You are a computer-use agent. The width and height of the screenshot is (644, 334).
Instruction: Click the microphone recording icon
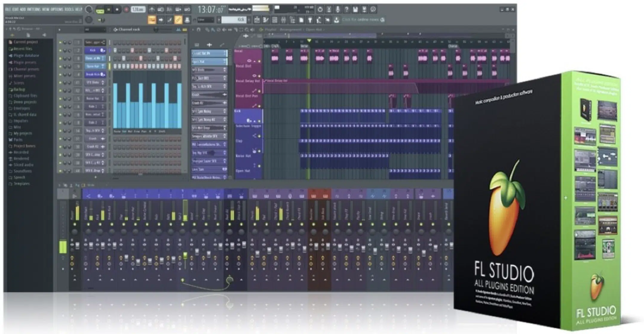(x=338, y=10)
